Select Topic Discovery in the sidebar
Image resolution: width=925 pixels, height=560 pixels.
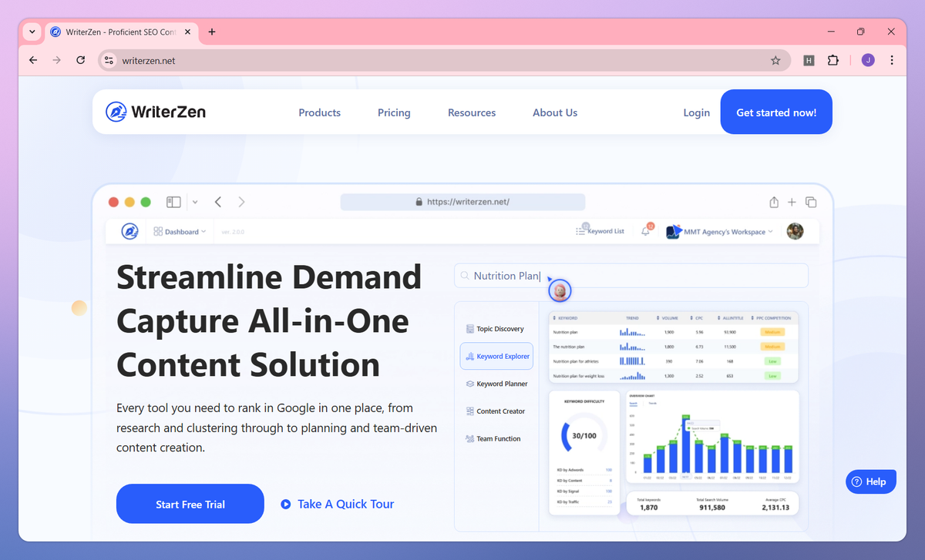[x=495, y=329]
